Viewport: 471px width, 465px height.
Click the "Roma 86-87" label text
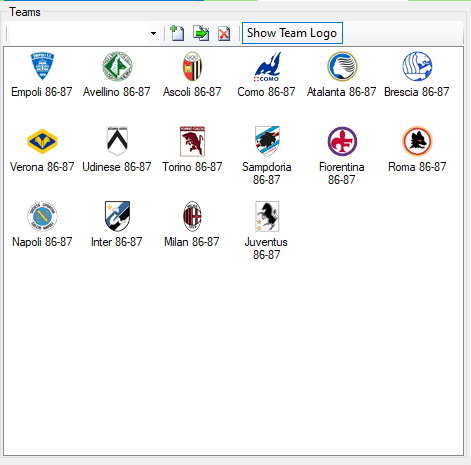(417, 167)
